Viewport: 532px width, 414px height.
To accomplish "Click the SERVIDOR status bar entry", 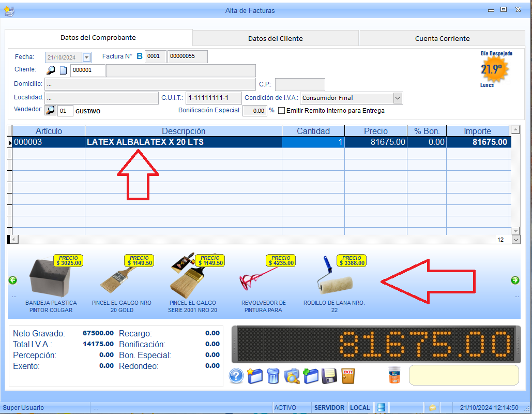I will (329, 408).
